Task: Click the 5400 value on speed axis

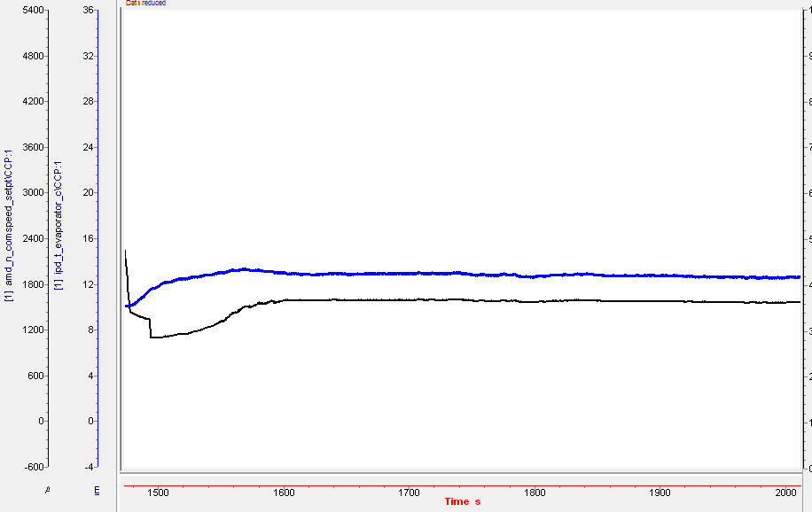Action: coord(33,11)
